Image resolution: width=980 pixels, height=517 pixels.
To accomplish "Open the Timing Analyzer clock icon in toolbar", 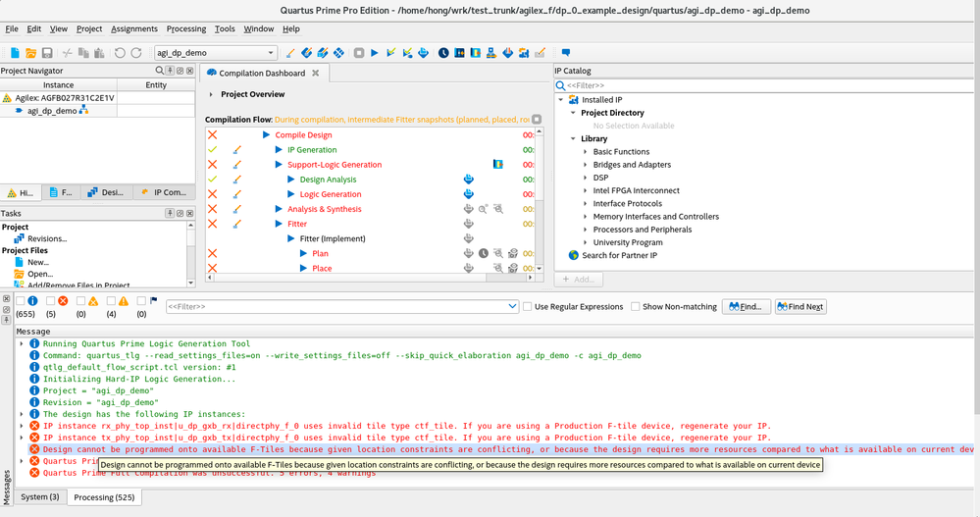I will 443,52.
